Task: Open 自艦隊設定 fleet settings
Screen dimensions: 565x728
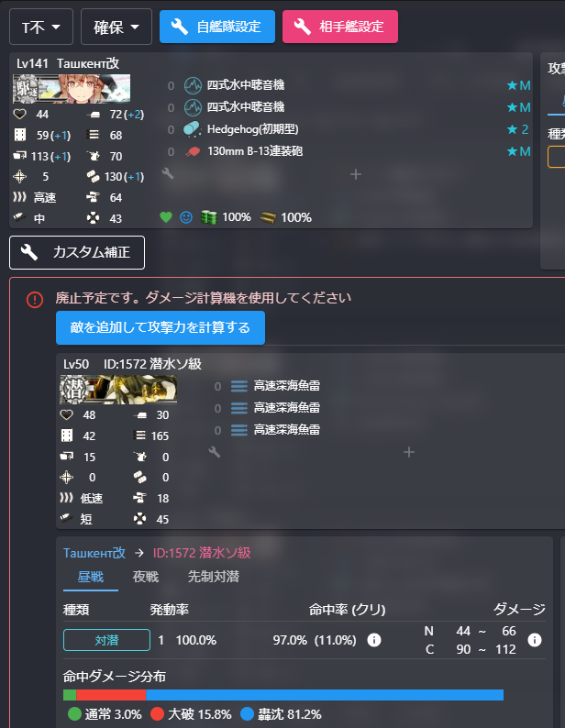Action: click(217, 27)
